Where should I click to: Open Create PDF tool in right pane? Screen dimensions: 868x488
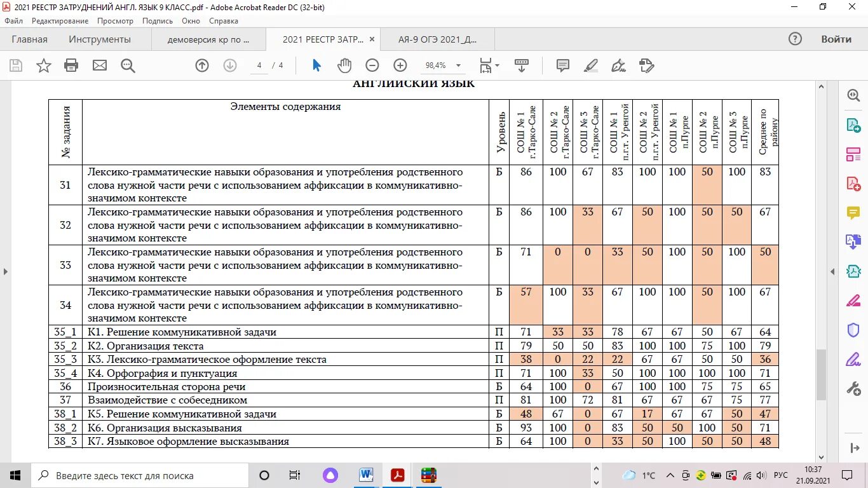point(853,184)
